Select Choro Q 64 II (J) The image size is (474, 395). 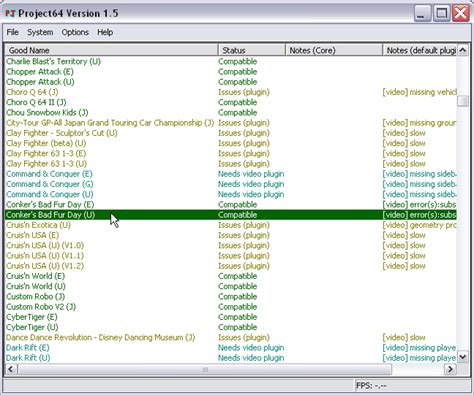36,102
